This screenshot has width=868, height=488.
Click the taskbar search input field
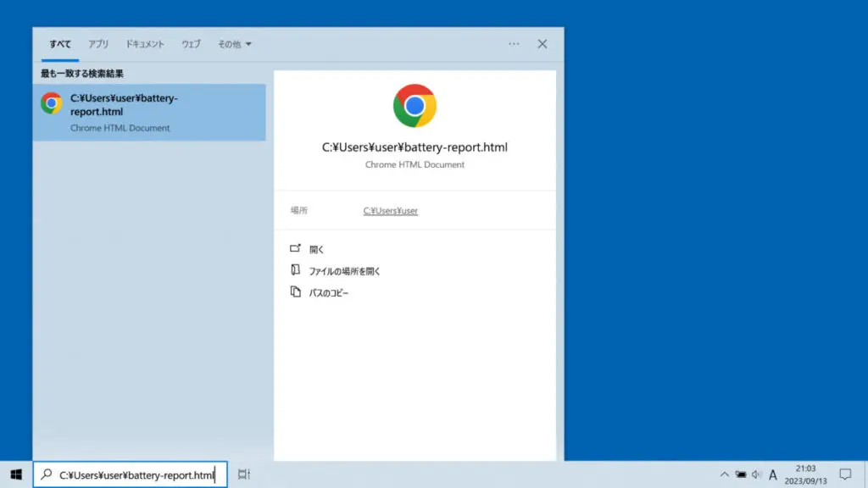click(130, 474)
